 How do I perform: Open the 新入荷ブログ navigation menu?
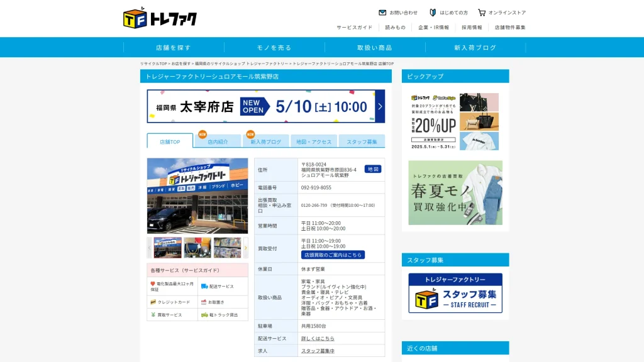tap(475, 48)
